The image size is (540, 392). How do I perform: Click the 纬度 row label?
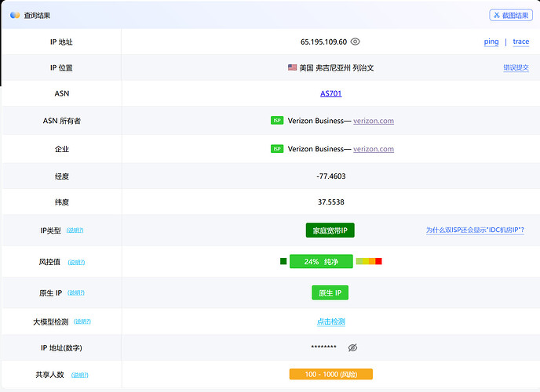(x=62, y=202)
